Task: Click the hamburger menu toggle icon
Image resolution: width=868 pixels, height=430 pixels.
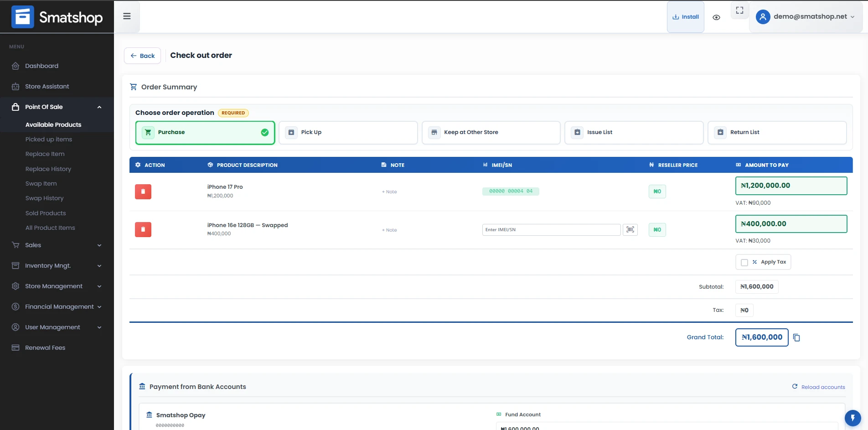Action: click(x=127, y=16)
